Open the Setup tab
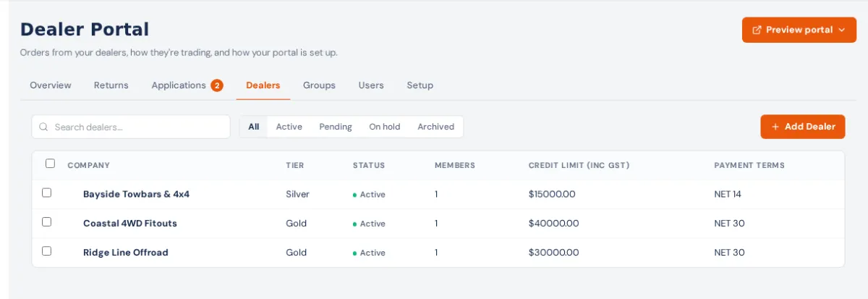The image size is (868, 299). (x=420, y=85)
